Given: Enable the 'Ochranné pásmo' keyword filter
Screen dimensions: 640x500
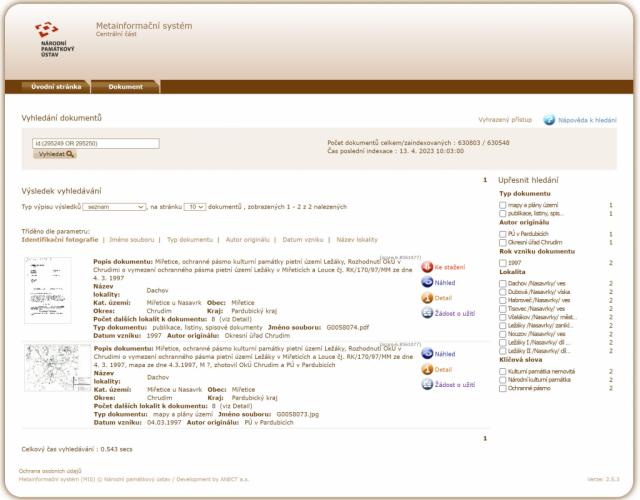Looking at the screenshot, I should pyautogui.click(x=503, y=388).
